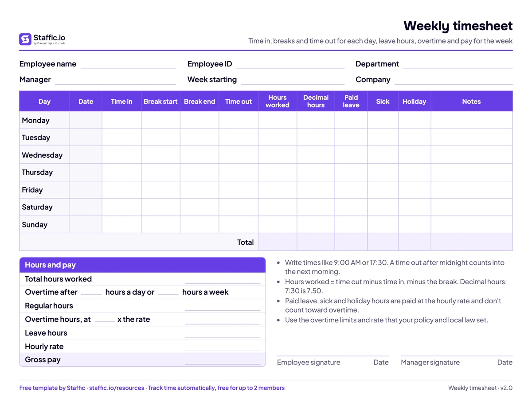The image size is (532, 399).
Task: Click the "Paid leave" column header
Action: [351, 102]
